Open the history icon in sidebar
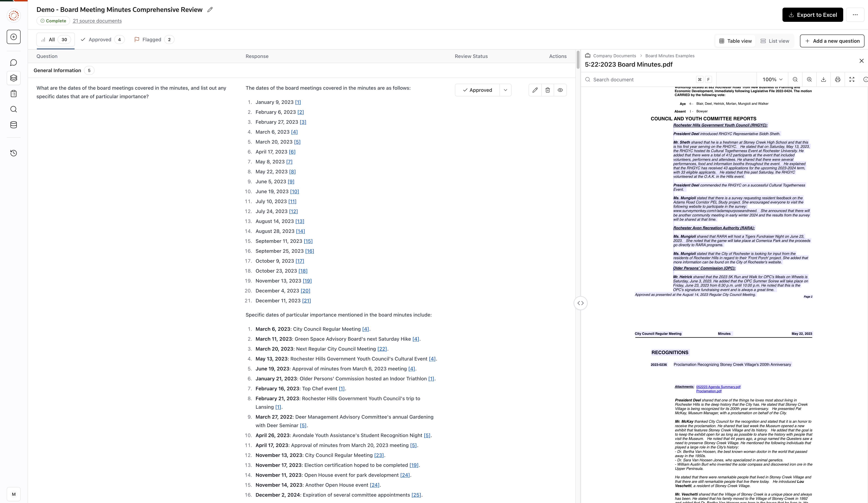 coord(13,153)
